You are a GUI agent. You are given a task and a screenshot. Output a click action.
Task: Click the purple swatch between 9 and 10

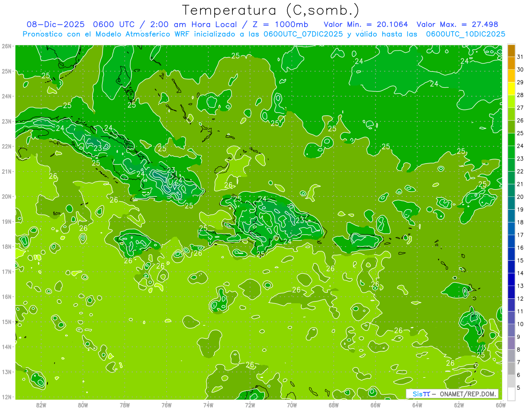click(511, 330)
